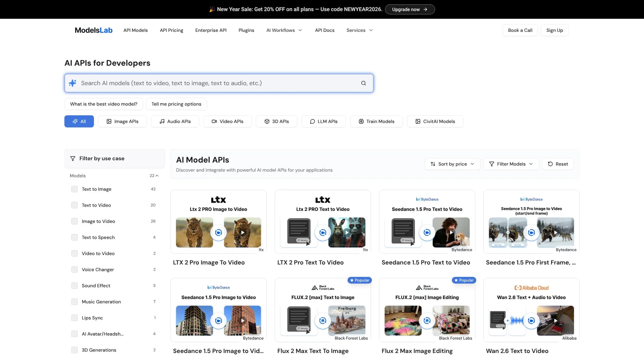This screenshot has width=644, height=362.
Task: Focus the Search AI models input field
Action: 219,83
